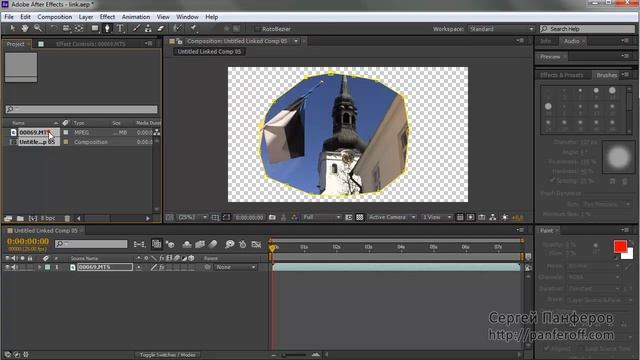Click the red foreground color swatch

(x=620, y=246)
